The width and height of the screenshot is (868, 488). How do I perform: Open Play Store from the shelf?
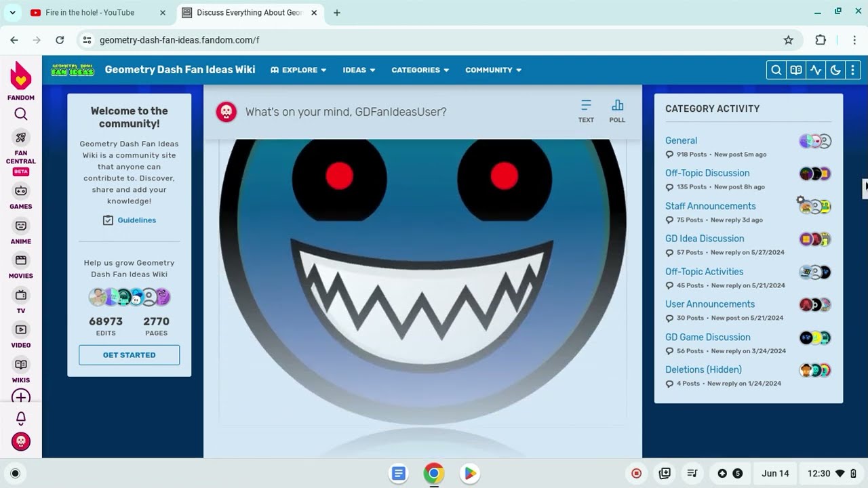click(x=469, y=474)
